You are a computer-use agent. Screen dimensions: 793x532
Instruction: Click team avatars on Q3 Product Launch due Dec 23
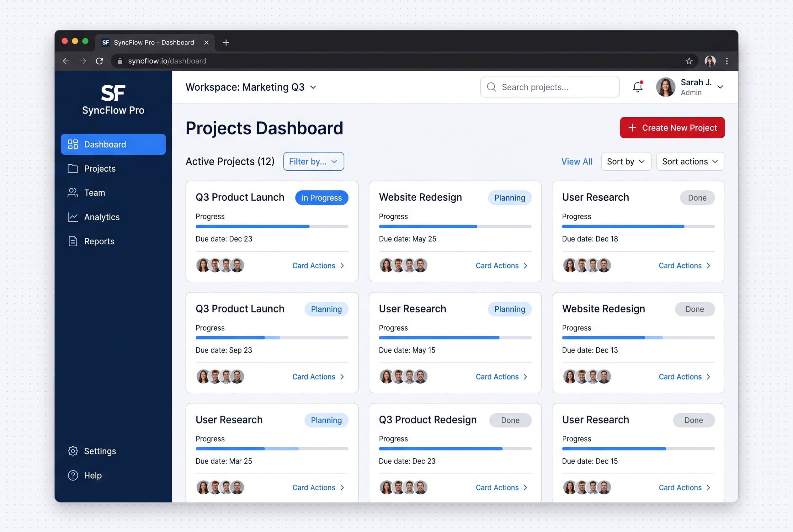click(220, 265)
